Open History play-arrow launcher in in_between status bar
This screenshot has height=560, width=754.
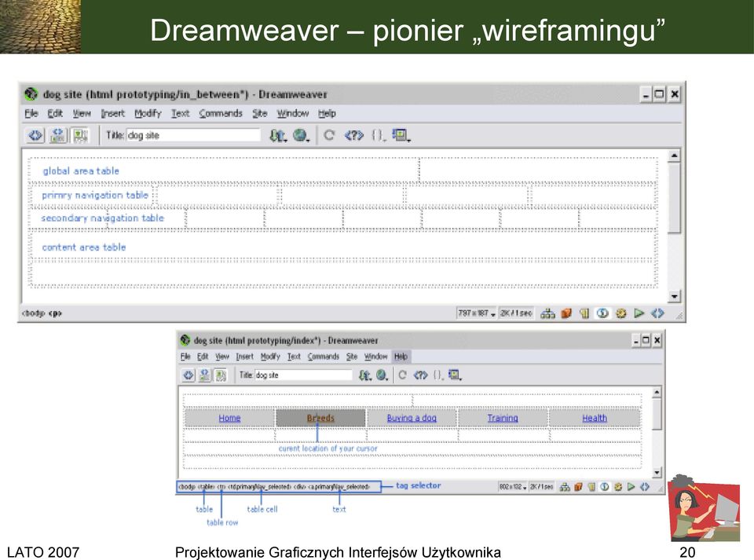click(x=639, y=313)
